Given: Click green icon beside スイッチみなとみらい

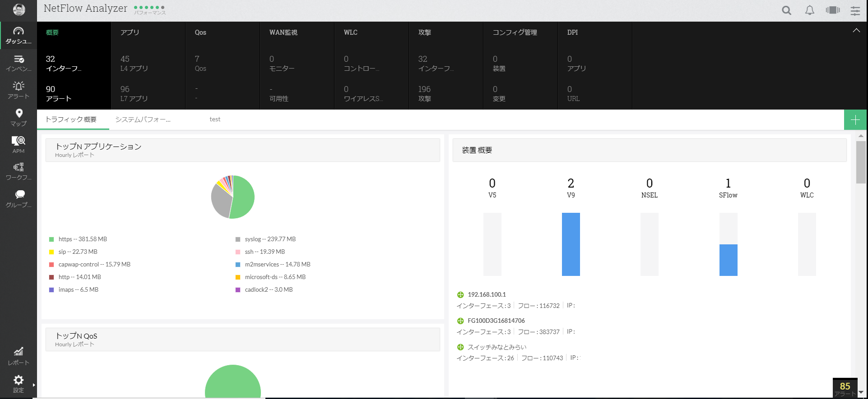Looking at the screenshot, I should 460,347.
